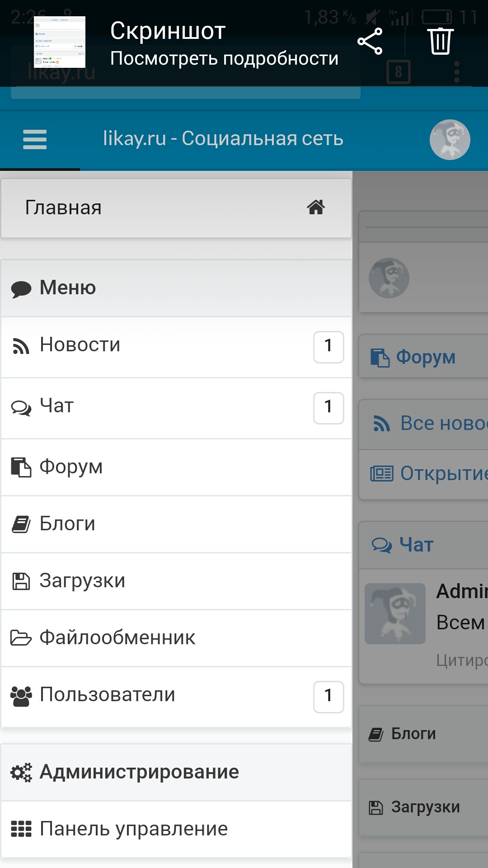Toggle the hamburger menu button

pyautogui.click(x=35, y=139)
